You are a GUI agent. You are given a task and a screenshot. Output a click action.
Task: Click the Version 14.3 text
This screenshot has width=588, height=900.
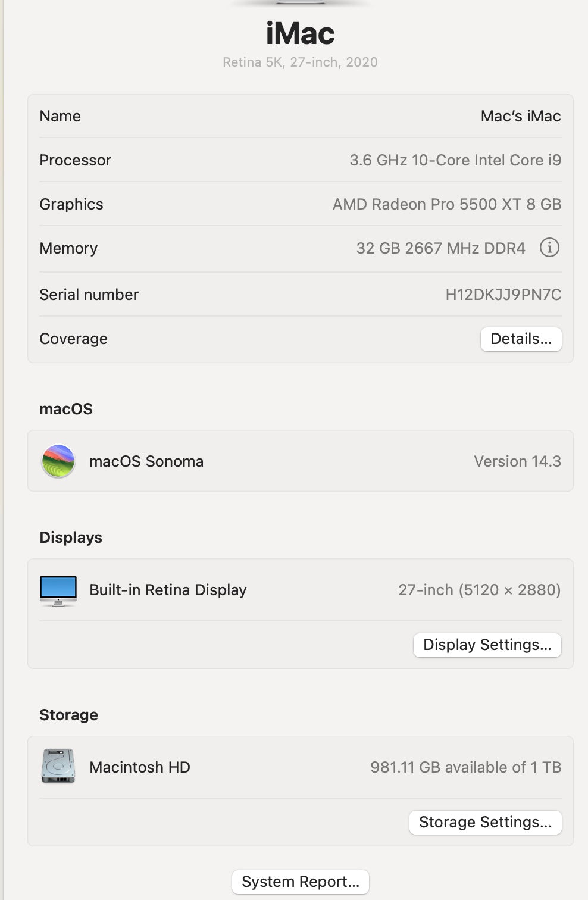click(517, 461)
